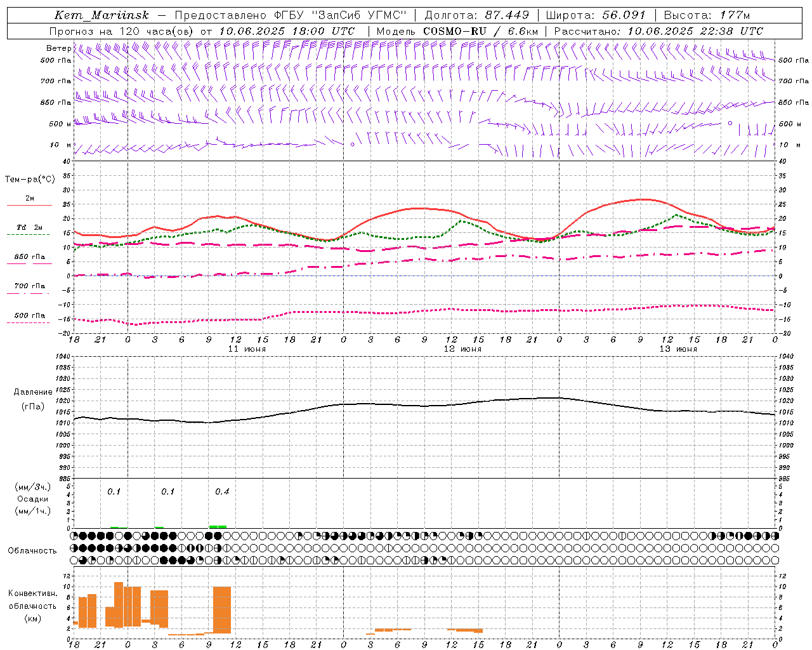Select the 11 июня date label
The image size is (812, 650).
pyautogui.click(x=247, y=349)
